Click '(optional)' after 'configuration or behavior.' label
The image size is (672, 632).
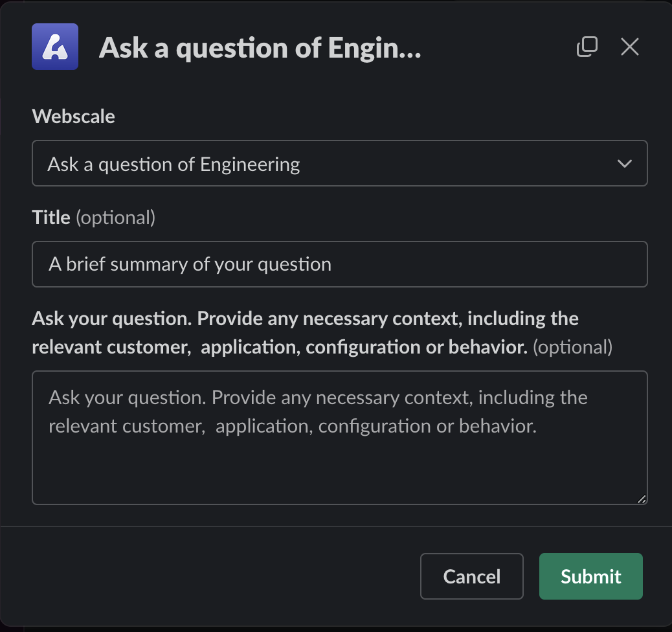[x=572, y=347]
